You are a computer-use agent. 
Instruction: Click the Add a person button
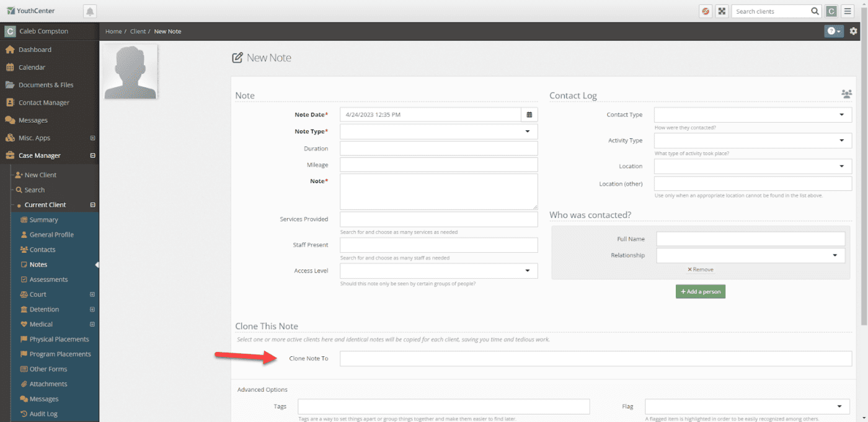click(700, 291)
